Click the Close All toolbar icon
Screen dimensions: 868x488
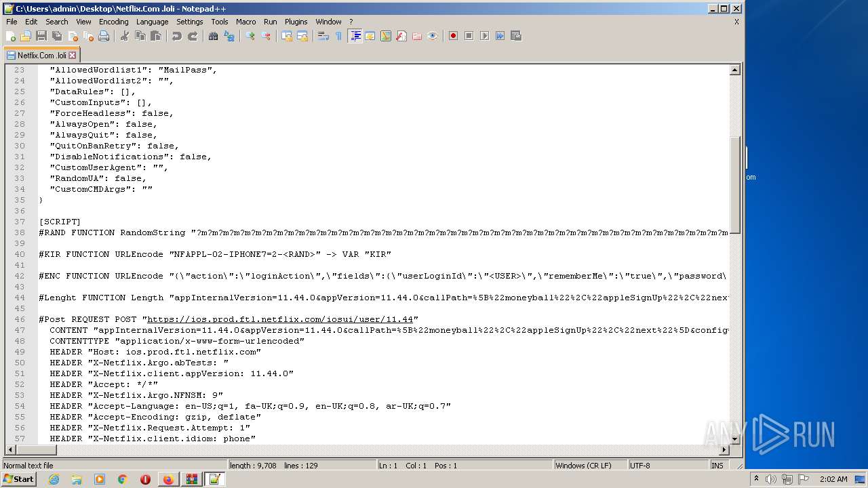pyautogui.click(x=88, y=36)
